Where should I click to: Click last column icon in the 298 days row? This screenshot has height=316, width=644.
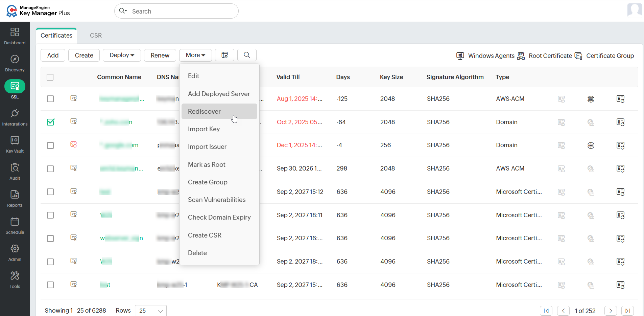click(620, 168)
